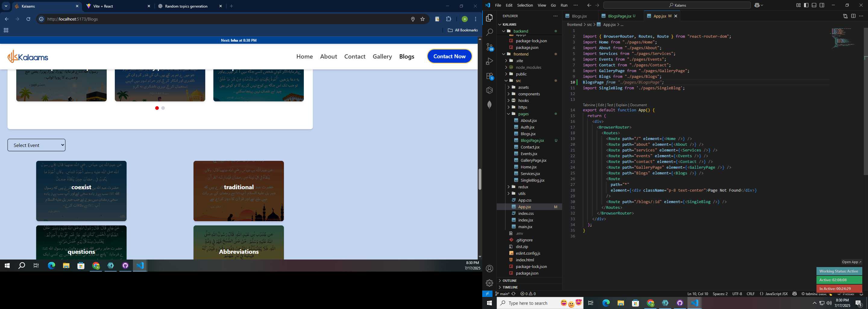The height and width of the screenshot is (309, 868).
Task: Open the traditional blog card thumbnail
Action: point(239,191)
